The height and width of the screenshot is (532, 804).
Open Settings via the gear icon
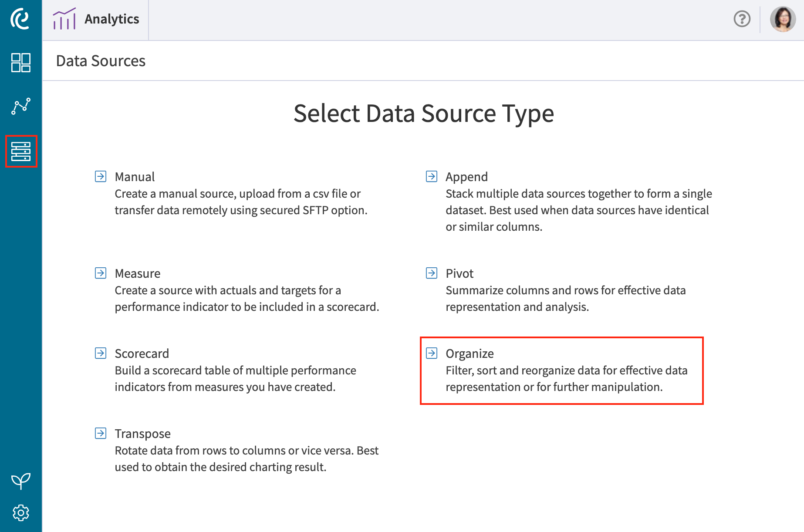(20, 513)
